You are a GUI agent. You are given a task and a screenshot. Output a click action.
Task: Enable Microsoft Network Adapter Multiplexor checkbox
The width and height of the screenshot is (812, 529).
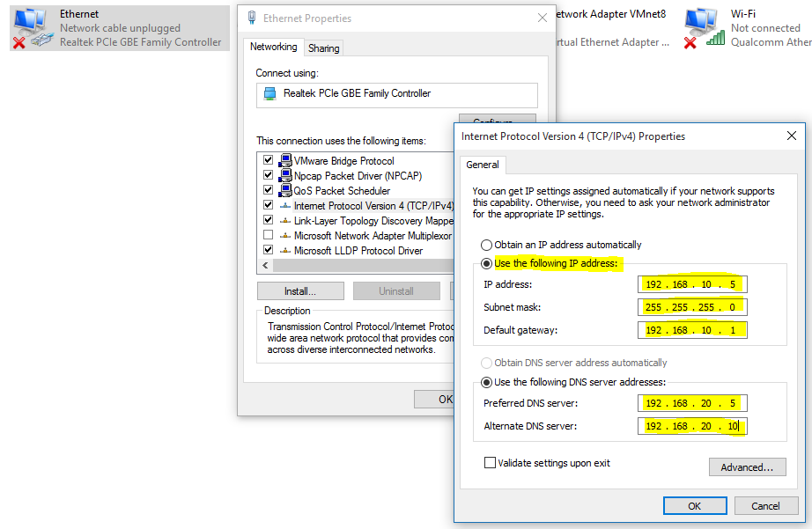click(268, 236)
